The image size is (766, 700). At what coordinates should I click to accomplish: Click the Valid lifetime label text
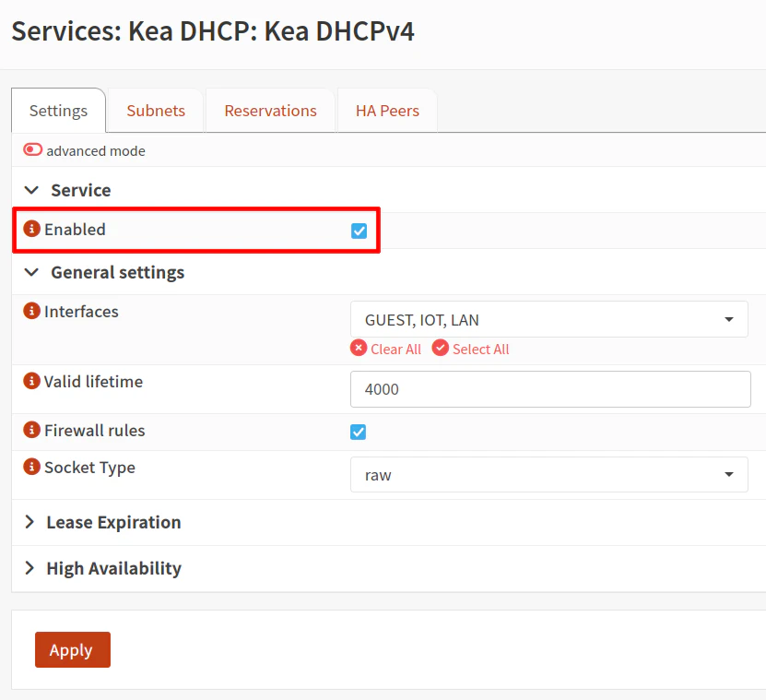coord(93,381)
